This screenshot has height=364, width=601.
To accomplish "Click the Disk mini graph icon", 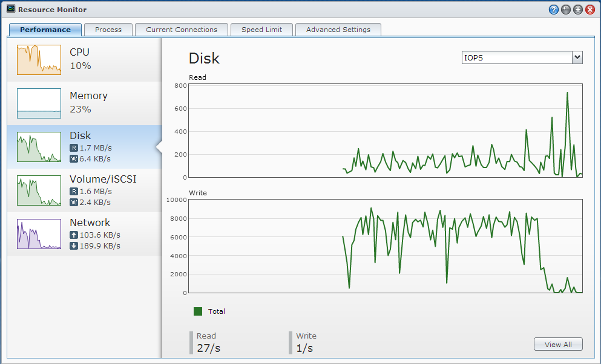I will click(x=39, y=147).
